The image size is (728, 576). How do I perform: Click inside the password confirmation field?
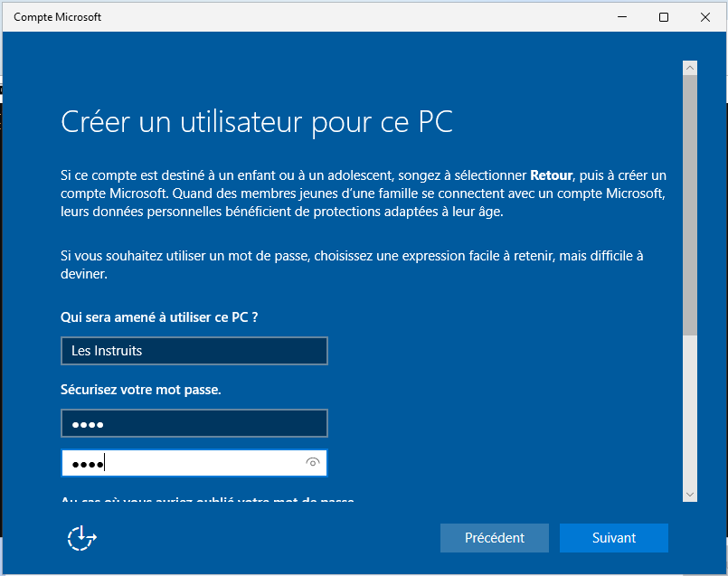tap(181, 463)
